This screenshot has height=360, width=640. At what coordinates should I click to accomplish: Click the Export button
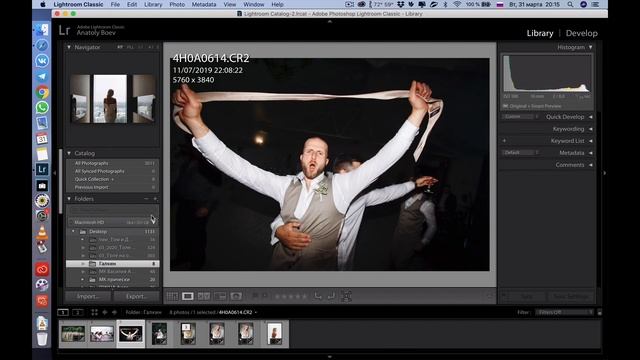137,296
